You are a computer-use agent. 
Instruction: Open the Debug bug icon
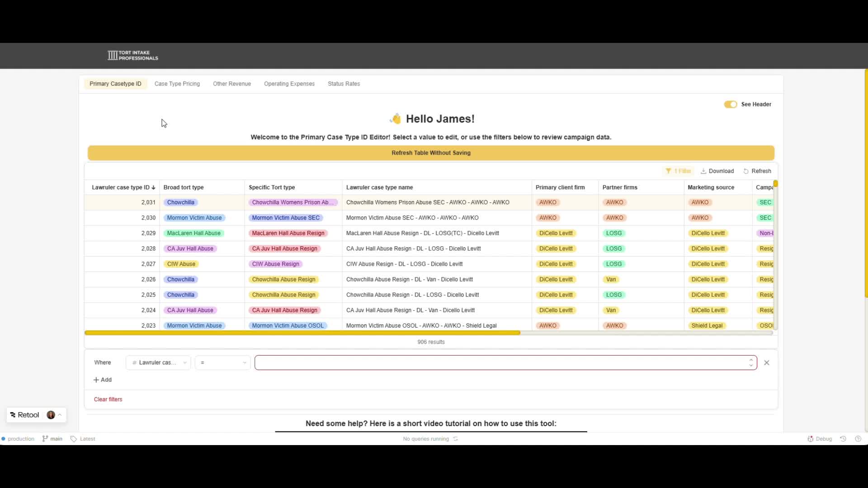(x=811, y=439)
